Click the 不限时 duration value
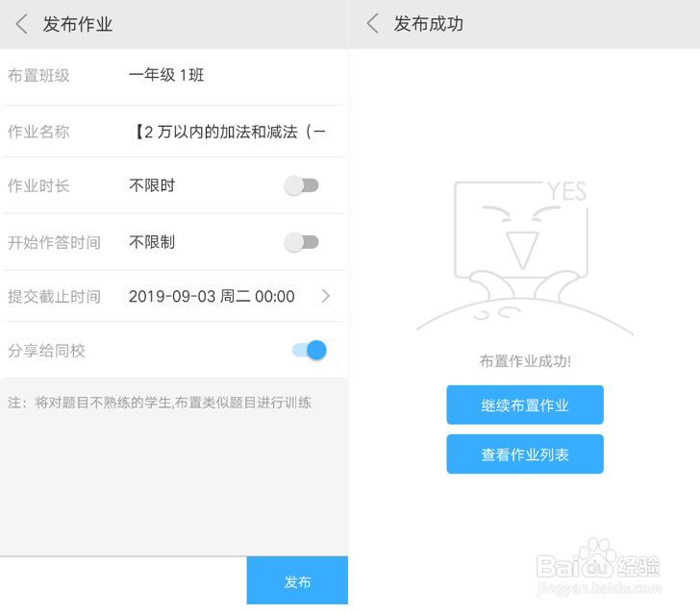Viewport: 700px width, 613px height. (x=152, y=185)
